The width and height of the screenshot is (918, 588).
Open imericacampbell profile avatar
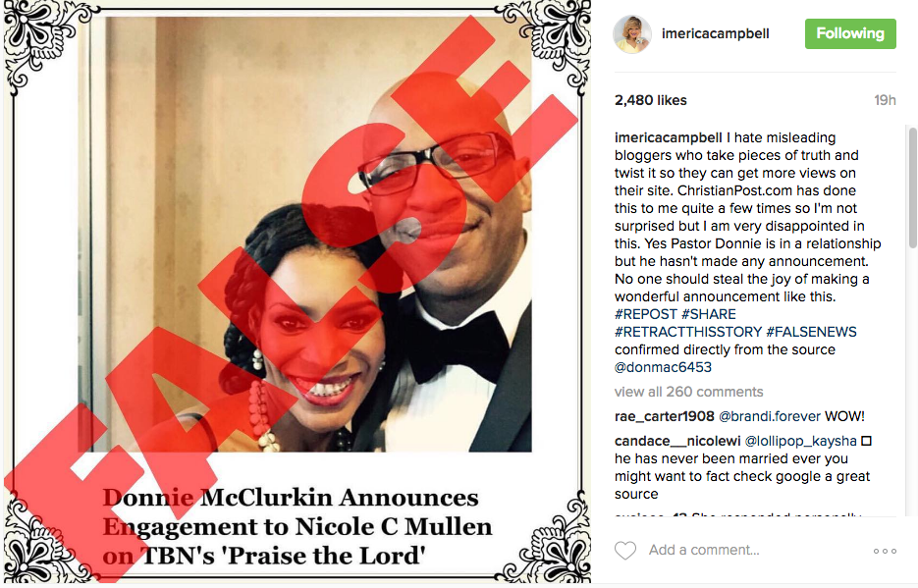click(632, 34)
